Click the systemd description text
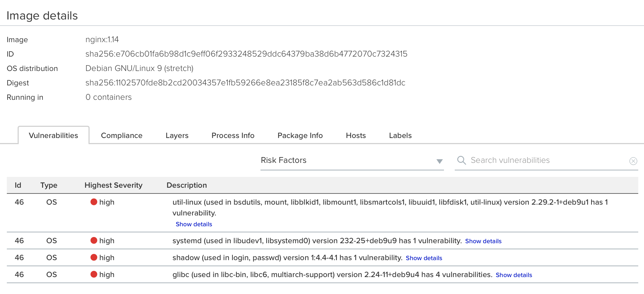The height and width of the screenshot is (294, 644). pos(317,241)
